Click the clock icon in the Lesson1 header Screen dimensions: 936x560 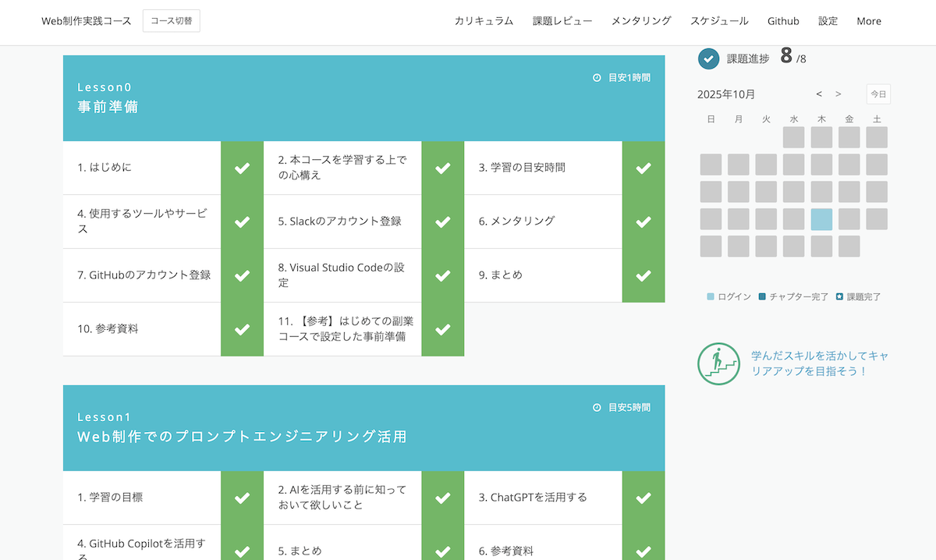[597, 408]
